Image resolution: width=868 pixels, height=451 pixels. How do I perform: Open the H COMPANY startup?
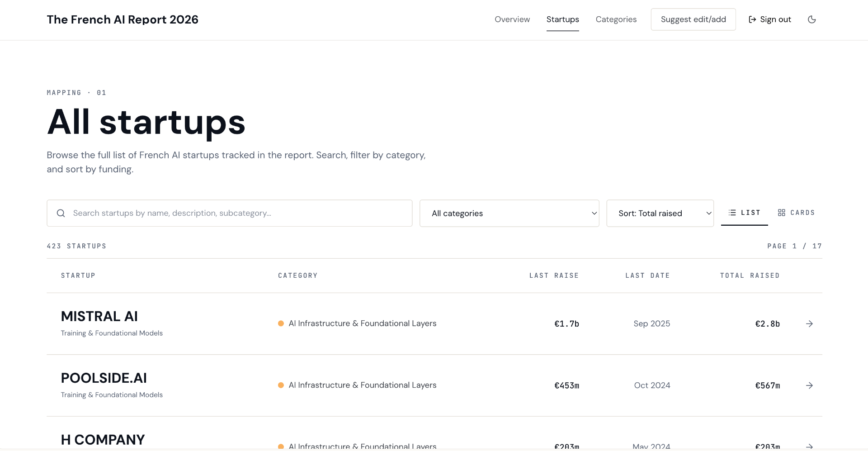pos(103,440)
